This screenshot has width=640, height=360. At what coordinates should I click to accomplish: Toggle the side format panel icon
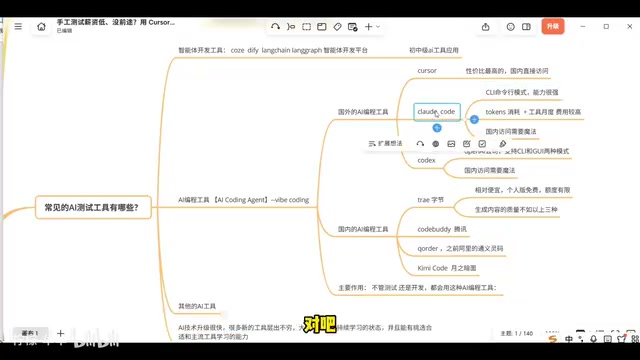coord(526,27)
